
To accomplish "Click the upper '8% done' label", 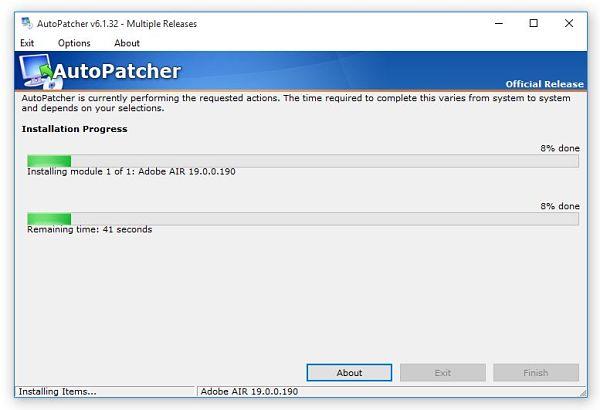I will click(x=560, y=148).
